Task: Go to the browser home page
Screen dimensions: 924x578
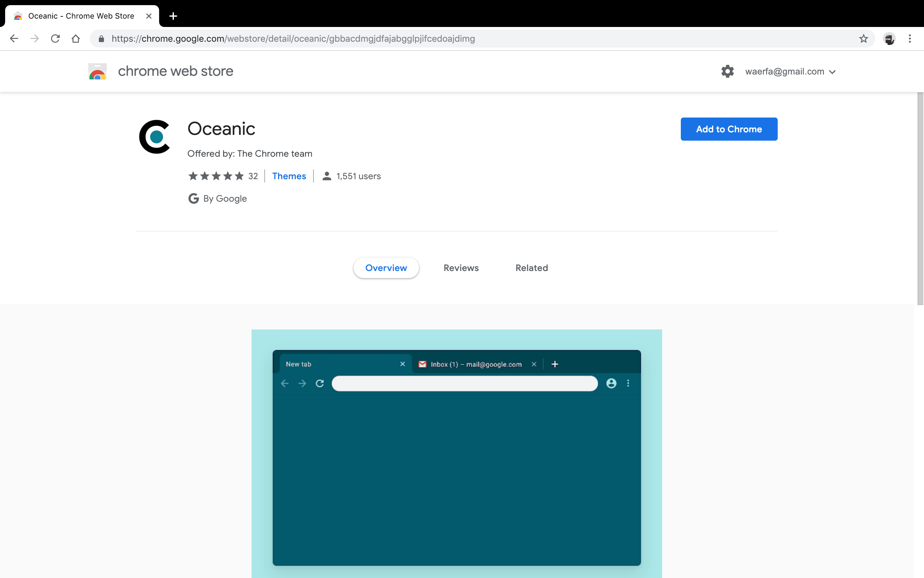Action: tap(76, 39)
